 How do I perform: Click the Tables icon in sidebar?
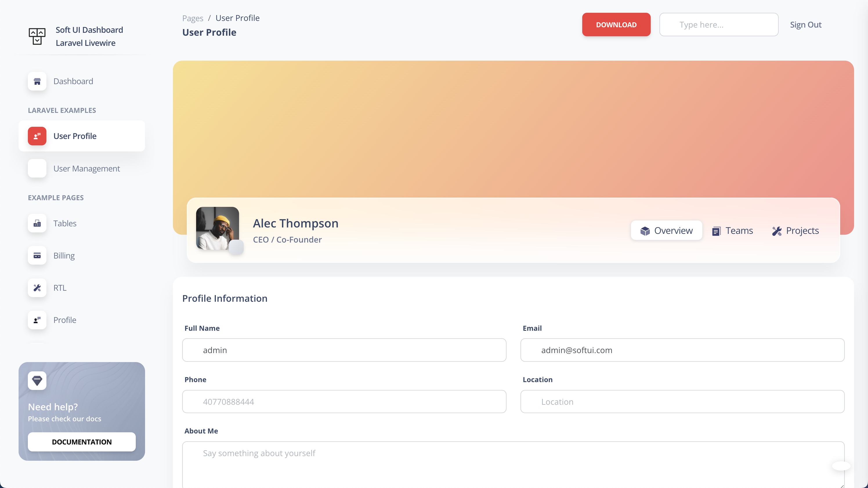(x=37, y=223)
